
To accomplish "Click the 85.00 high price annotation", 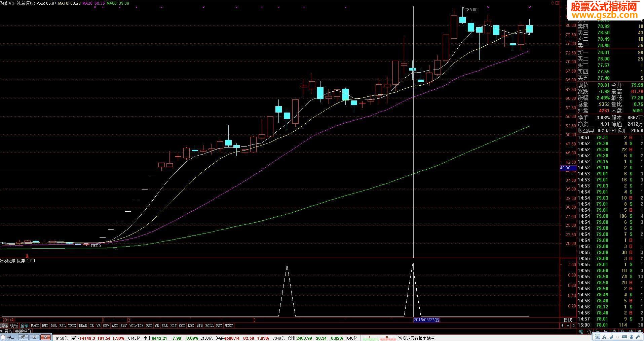I will (x=472, y=10).
